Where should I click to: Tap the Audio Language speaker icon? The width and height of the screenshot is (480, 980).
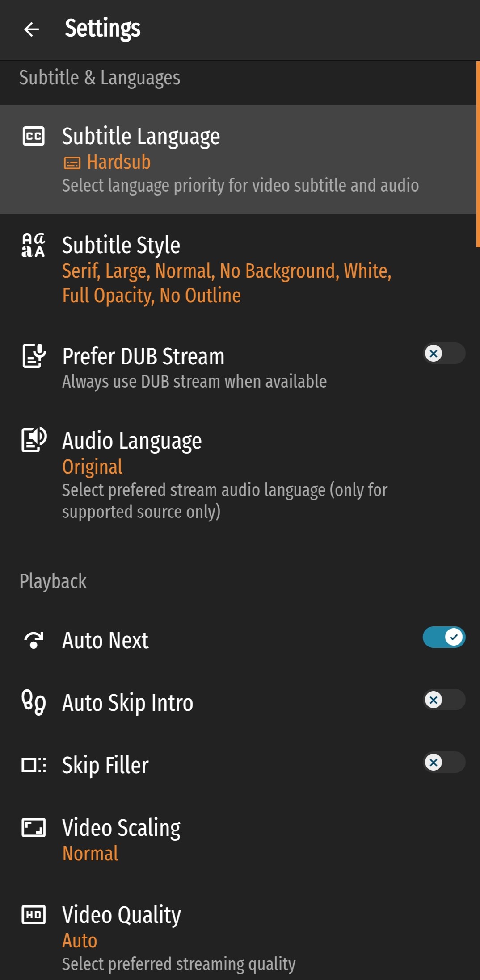[x=34, y=440]
